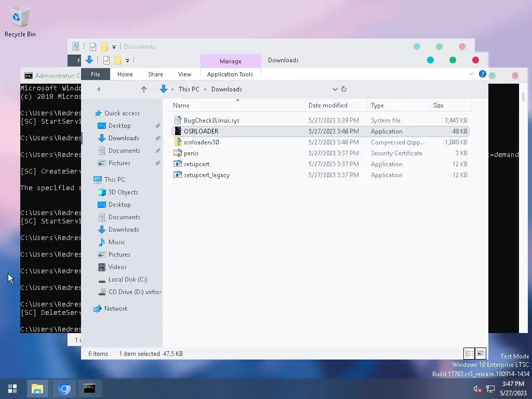
Task: Expand the ribbon with chevron arrow
Action: pos(471,74)
